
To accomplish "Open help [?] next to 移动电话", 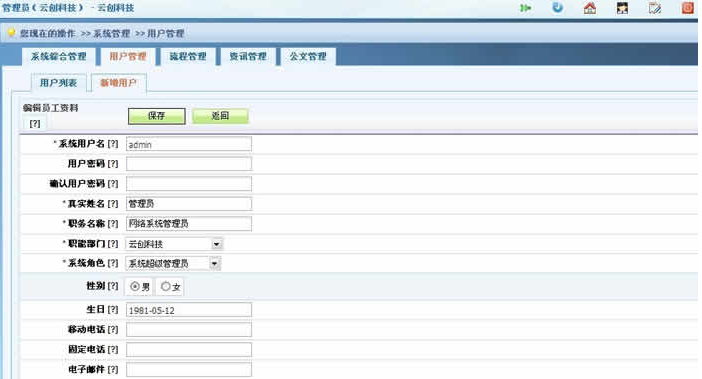I will tap(113, 330).
